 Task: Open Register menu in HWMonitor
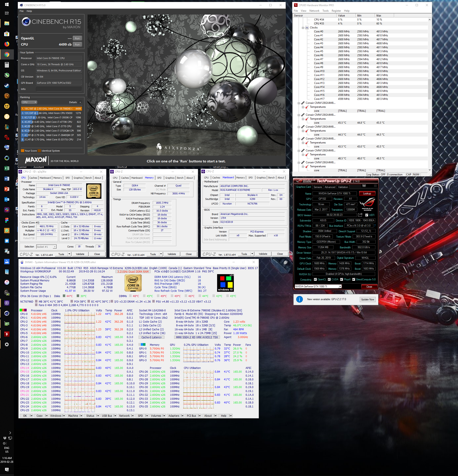(336, 11)
